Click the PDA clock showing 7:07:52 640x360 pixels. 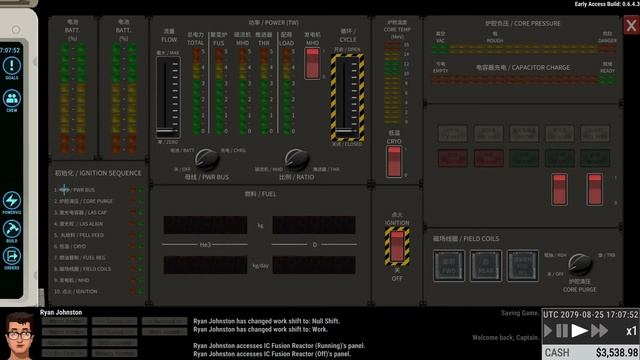click(10, 51)
